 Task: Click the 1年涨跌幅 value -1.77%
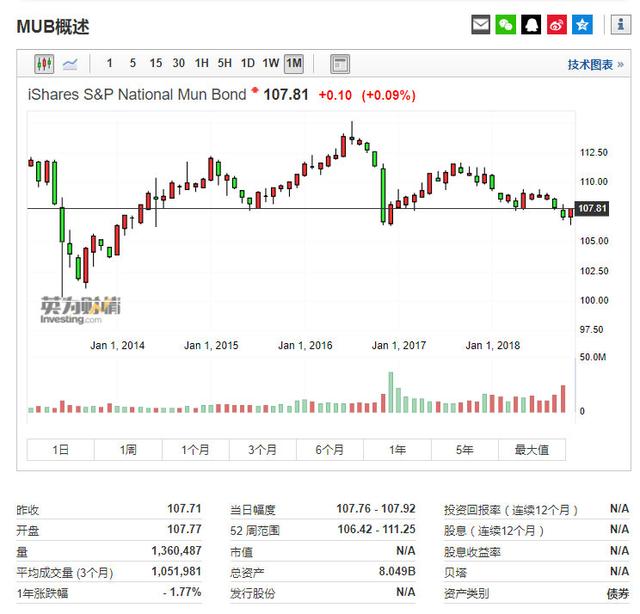click(x=182, y=592)
